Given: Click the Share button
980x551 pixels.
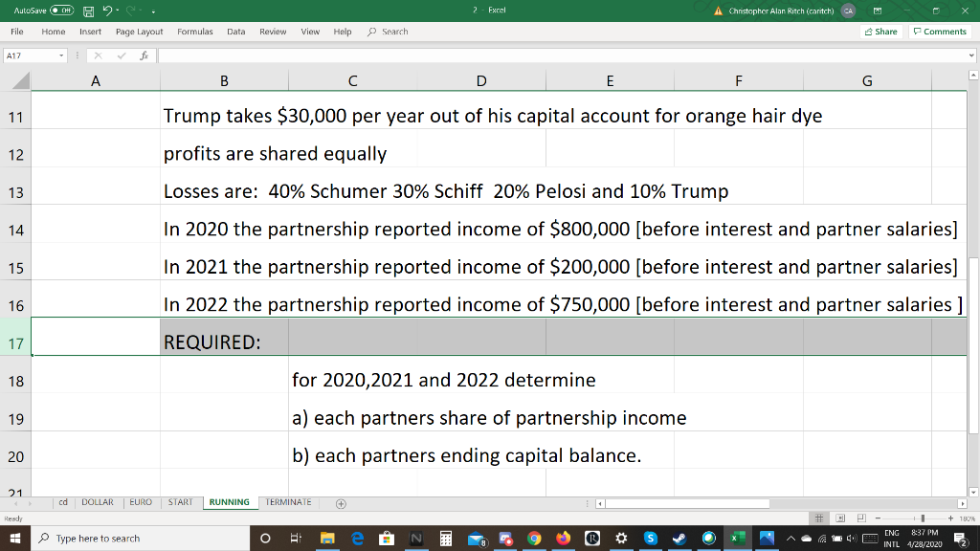Looking at the screenshot, I should [880, 32].
